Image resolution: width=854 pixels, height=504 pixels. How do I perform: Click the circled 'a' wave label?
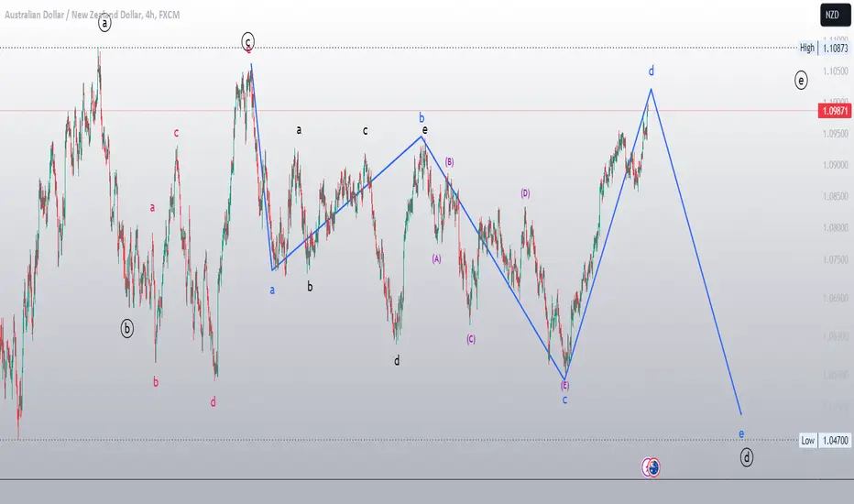pyautogui.click(x=104, y=23)
